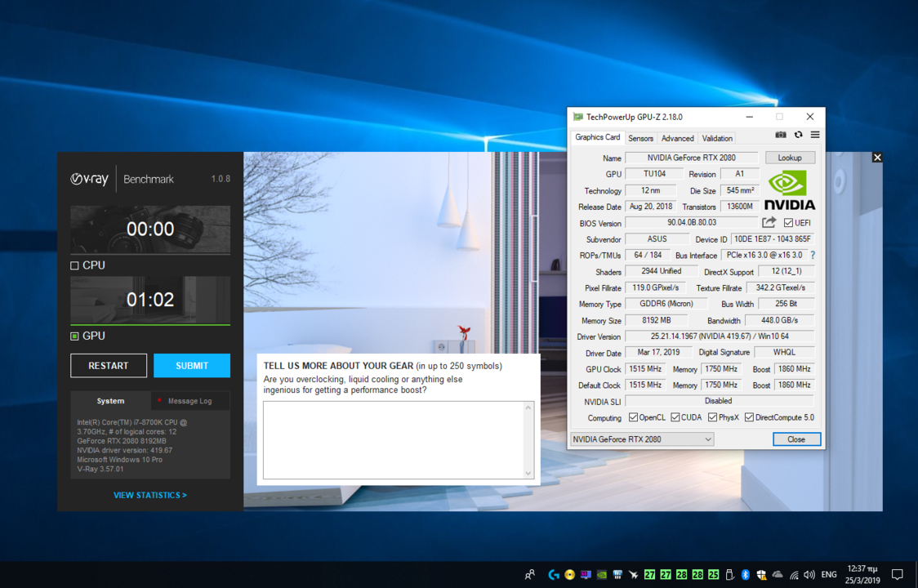The width and height of the screenshot is (918, 588).
Task: Open the Wi-Fi network tray icon
Action: point(794,575)
